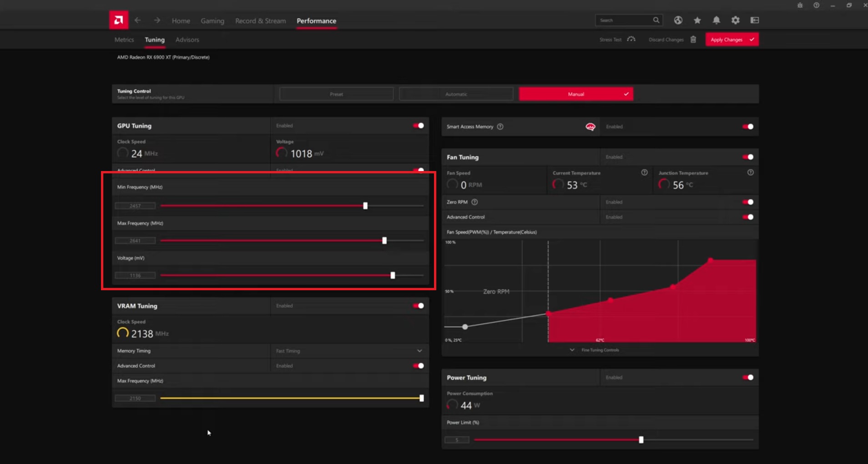Open the web browser globe icon
The height and width of the screenshot is (464, 868).
click(x=678, y=20)
